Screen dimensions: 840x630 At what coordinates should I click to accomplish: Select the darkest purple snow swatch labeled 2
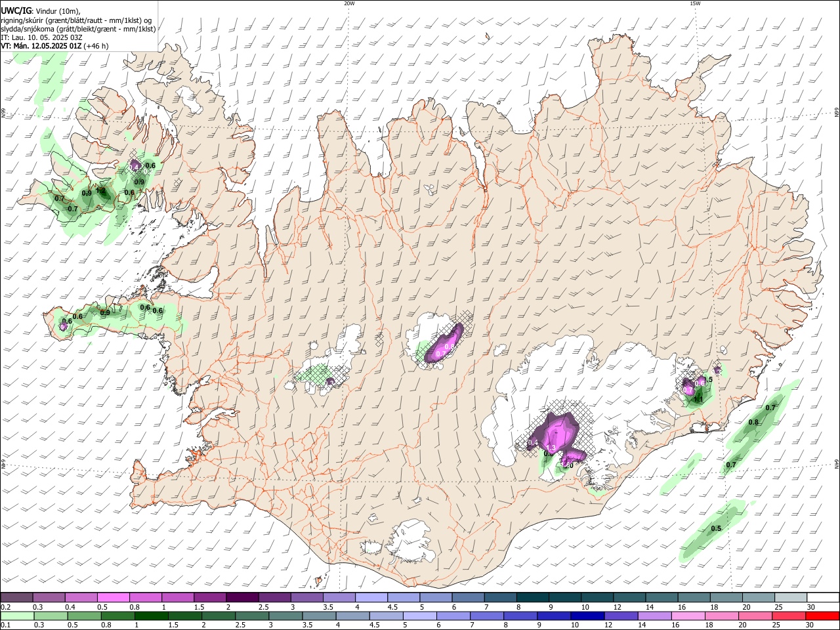(241, 598)
